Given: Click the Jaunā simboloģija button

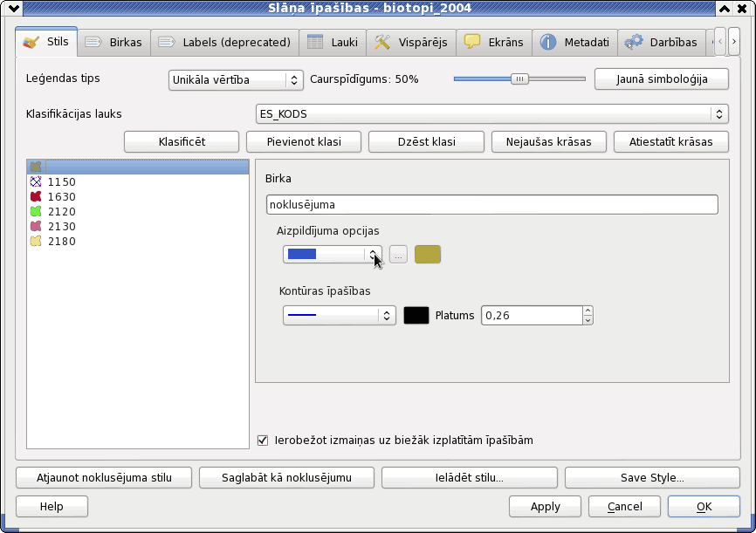Looking at the screenshot, I should 662,79.
